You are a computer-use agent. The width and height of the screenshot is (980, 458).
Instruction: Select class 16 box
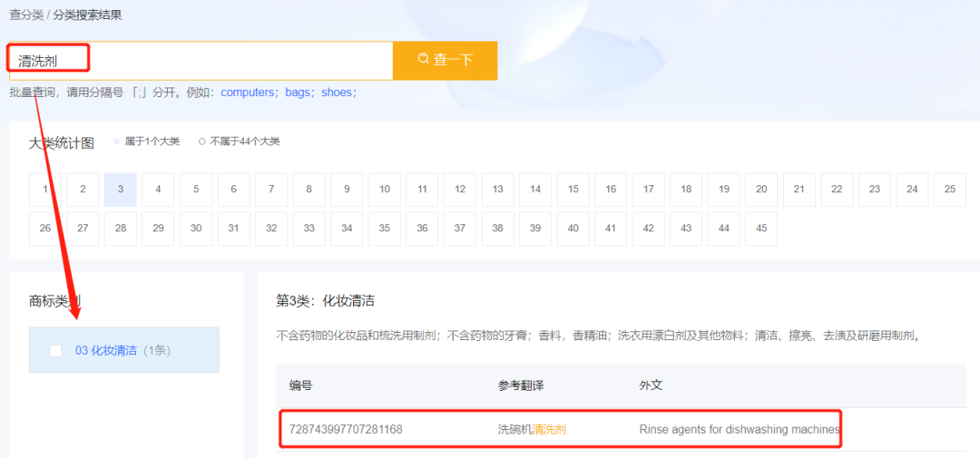(x=611, y=190)
